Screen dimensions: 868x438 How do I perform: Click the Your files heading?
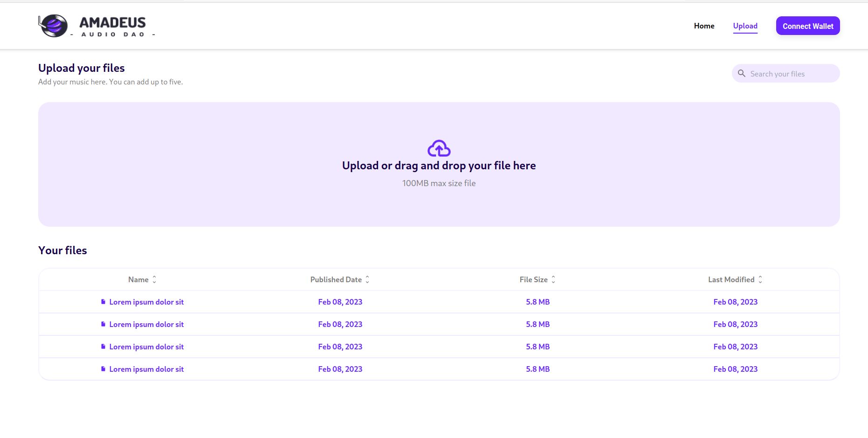62,250
